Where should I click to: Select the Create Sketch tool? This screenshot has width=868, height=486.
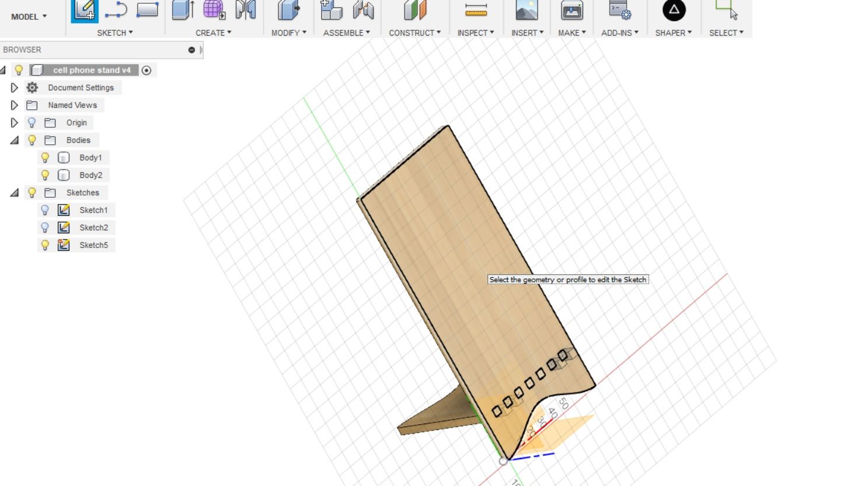point(84,10)
